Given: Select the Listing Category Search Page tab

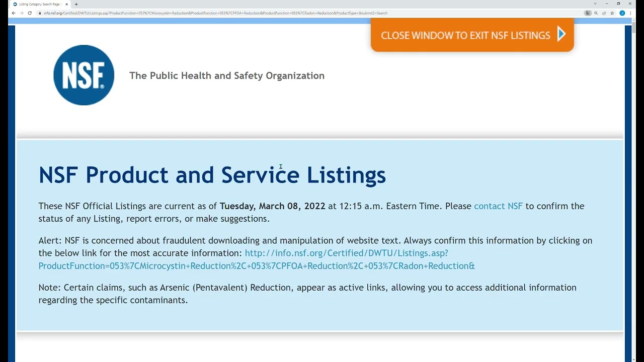Looking at the screenshot, I should tap(40, 4).
